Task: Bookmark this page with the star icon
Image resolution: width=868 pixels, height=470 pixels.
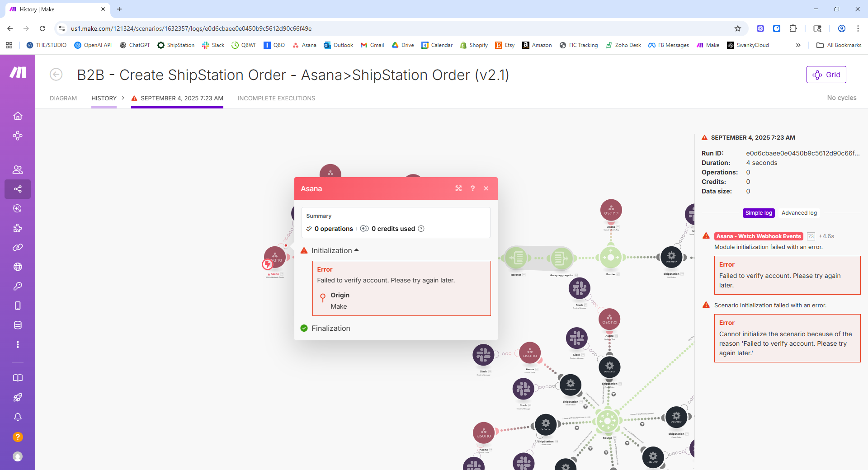Action: click(x=738, y=28)
